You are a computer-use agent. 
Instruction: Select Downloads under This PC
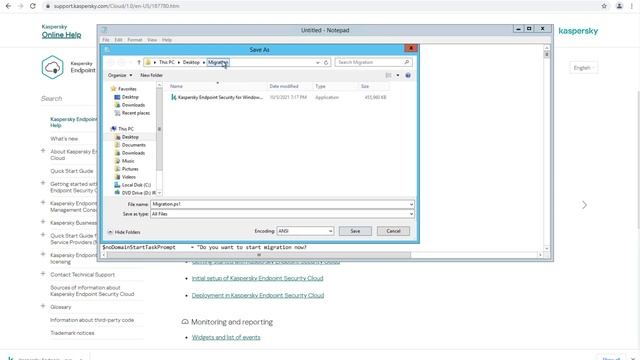(133, 153)
